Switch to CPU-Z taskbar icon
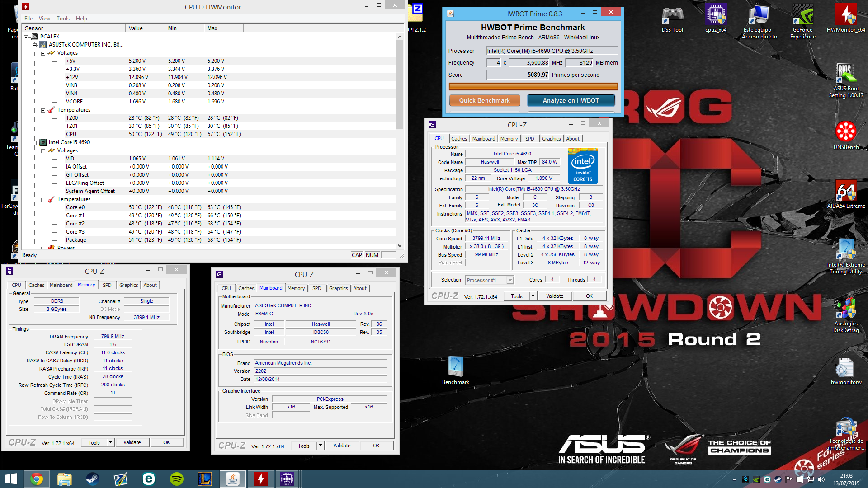 coord(287,479)
